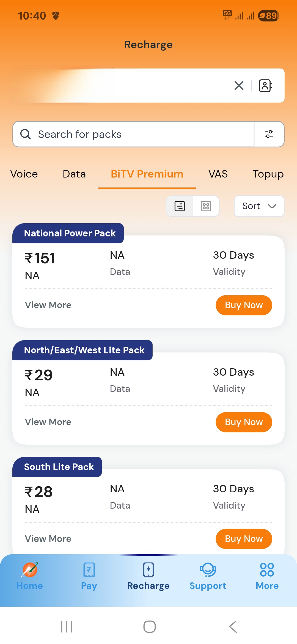Expand View More for North/East/West Lite Pack

click(48, 422)
